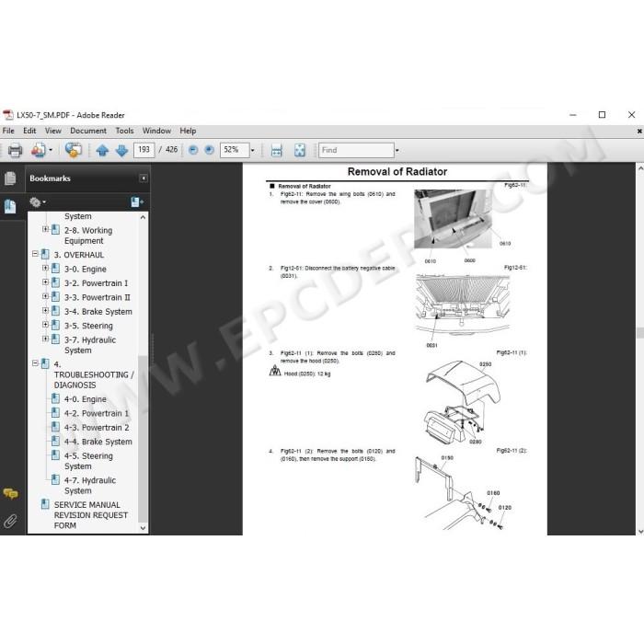Click the Zoom Out minus icon
The width and height of the screenshot is (644, 644).
[193, 150]
